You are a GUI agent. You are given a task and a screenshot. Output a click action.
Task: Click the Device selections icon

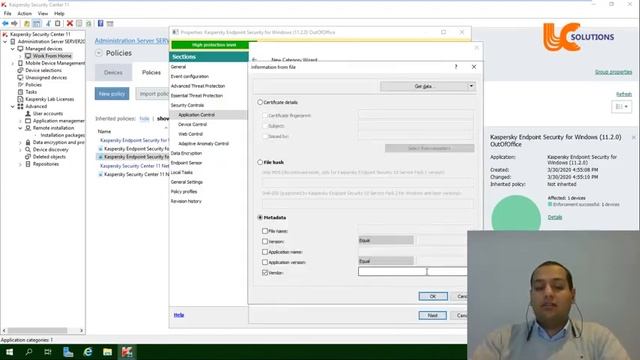[x=20, y=70]
